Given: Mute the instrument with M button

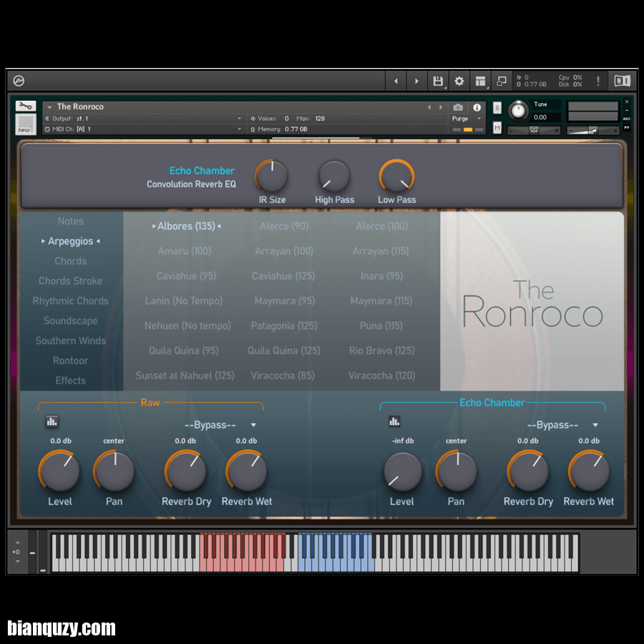Looking at the screenshot, I should click(x=497, y=128).
